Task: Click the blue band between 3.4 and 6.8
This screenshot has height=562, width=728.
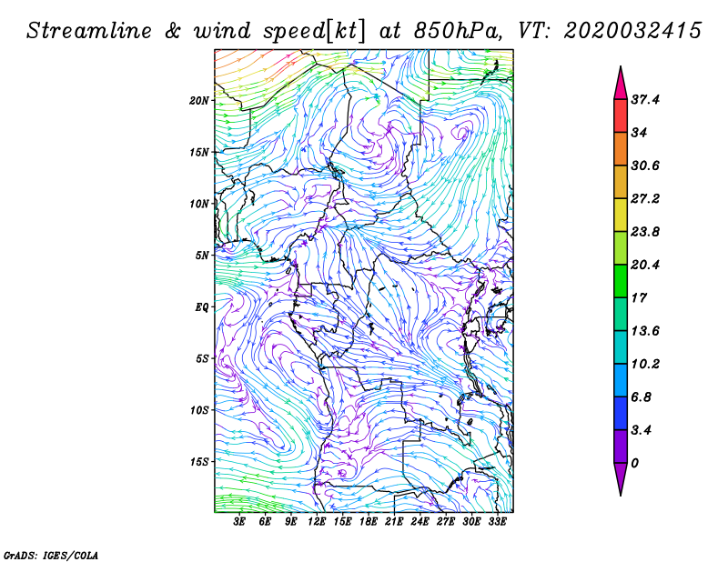Action: tap(622, 413)
